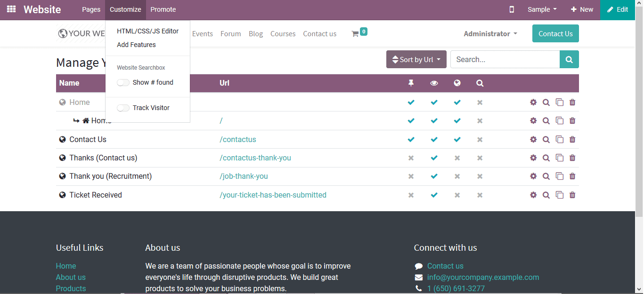Duplicate the Ticket Received page
This screenshot has height=294, width=644.
click(x=559, y=194)
